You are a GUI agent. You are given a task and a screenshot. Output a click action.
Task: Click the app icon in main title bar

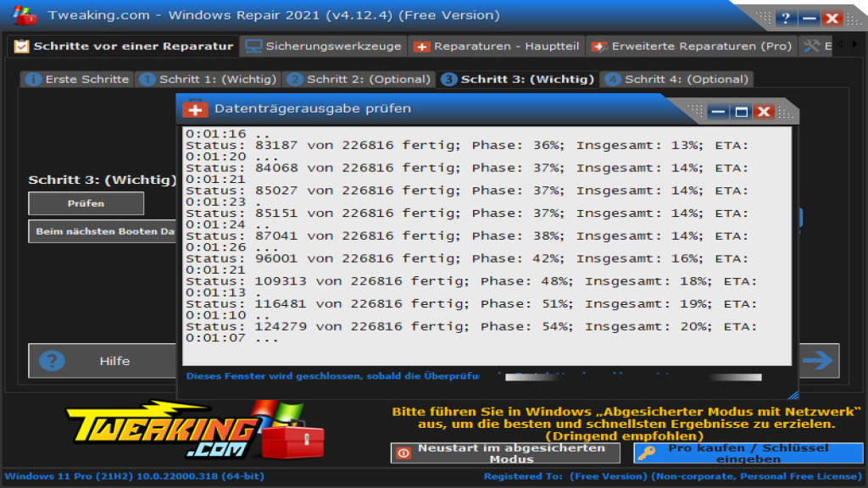[25, 15]
